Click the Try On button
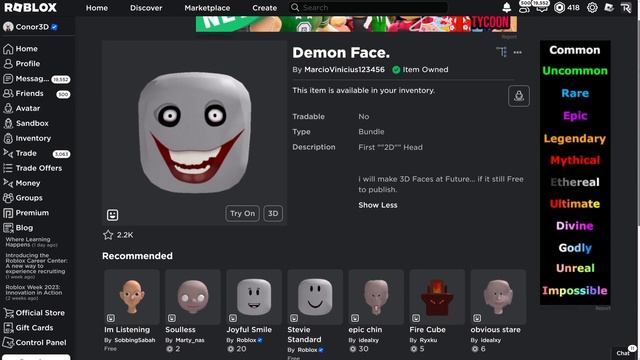This screenshot has width=640, height=360. click(242, 213)
